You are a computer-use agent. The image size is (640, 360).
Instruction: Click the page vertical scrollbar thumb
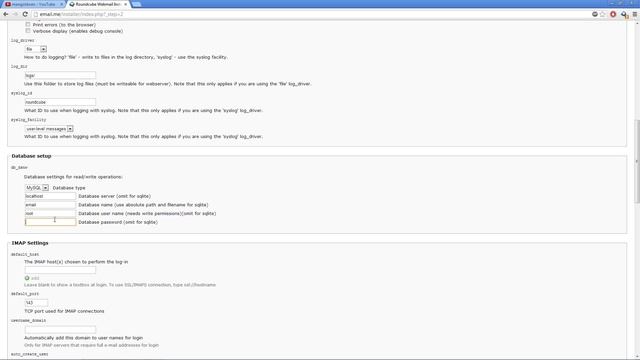(637, 161)
